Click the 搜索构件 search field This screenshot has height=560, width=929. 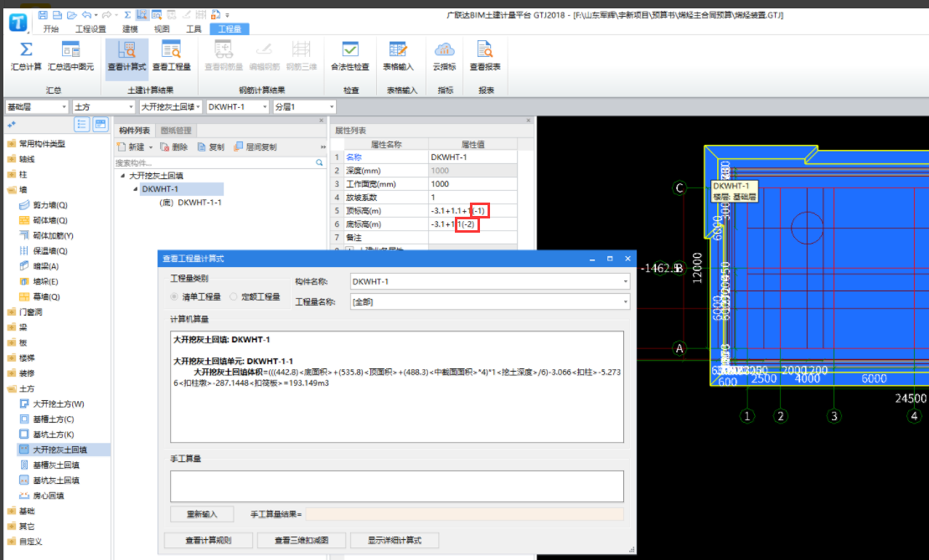tap(214, 162)
